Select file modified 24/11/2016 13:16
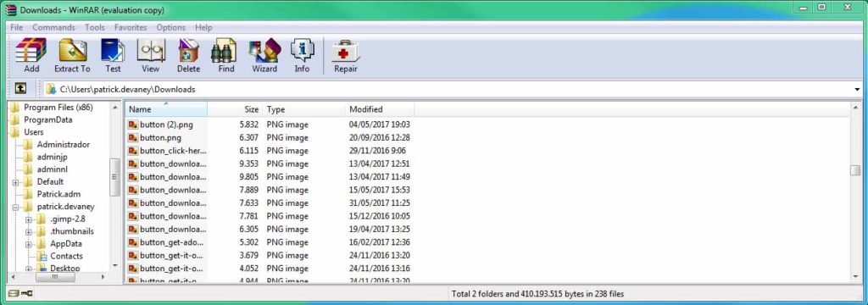This screenshot has width=868, height=305. (270, 269)
